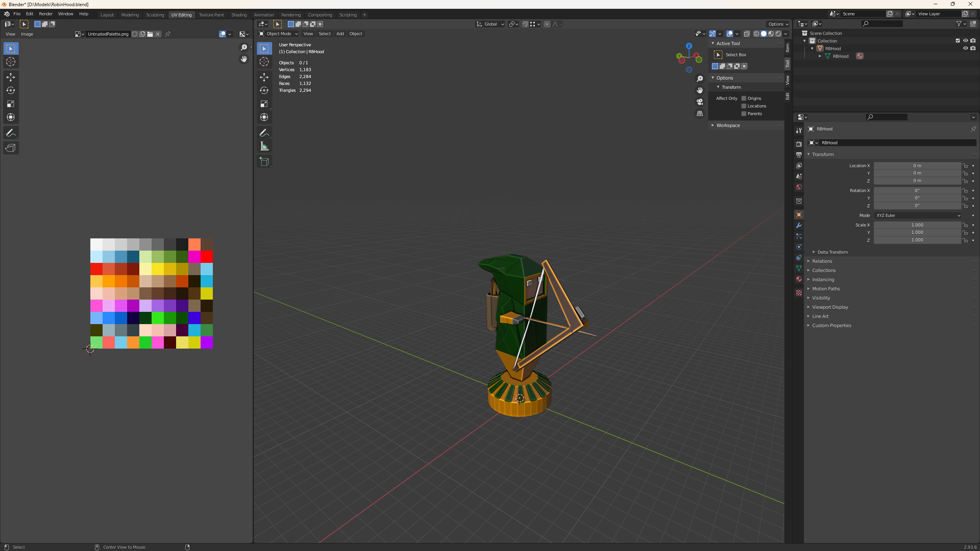
Task: Select the Measure tool in the 3D viewport
Action: point(264,146)
